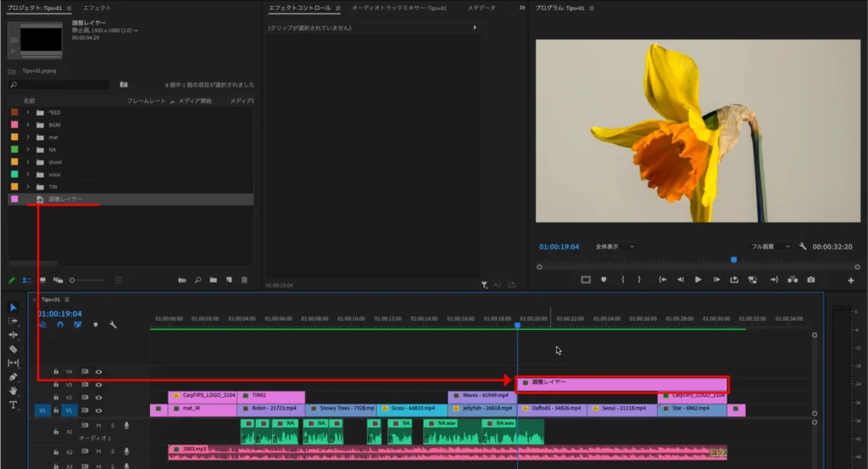Open timeline wrench display settings

[113, 325]
